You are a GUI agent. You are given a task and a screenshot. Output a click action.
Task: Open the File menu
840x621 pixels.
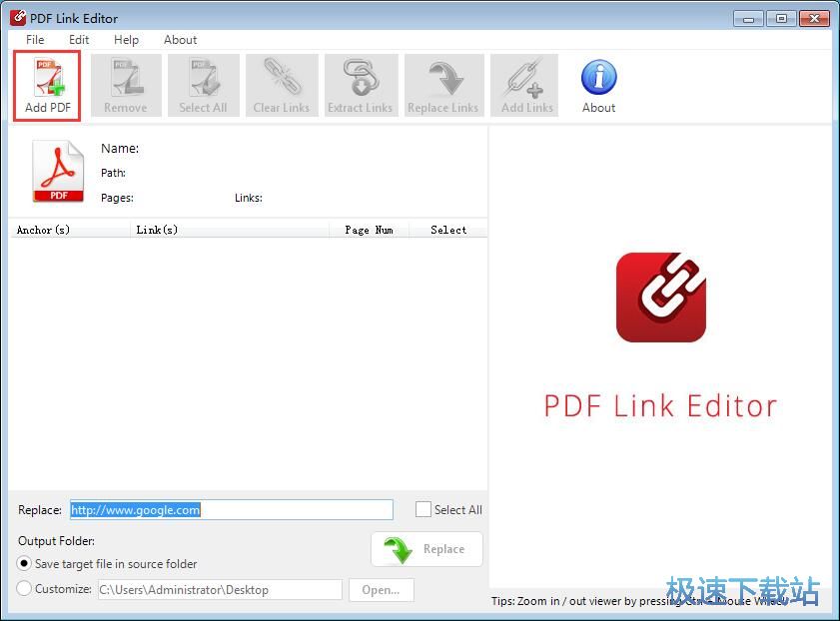pos(34,40)
